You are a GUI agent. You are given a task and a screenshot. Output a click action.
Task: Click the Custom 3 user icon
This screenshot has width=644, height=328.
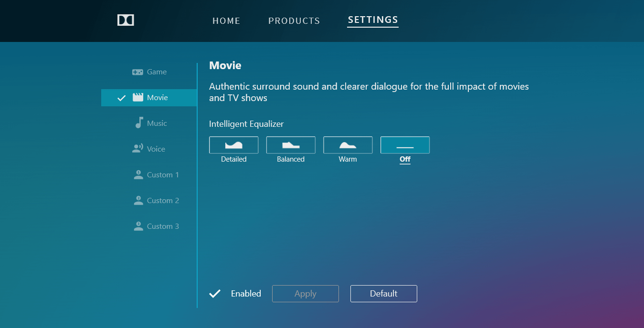pyautogui.click(x=138, y=226)
